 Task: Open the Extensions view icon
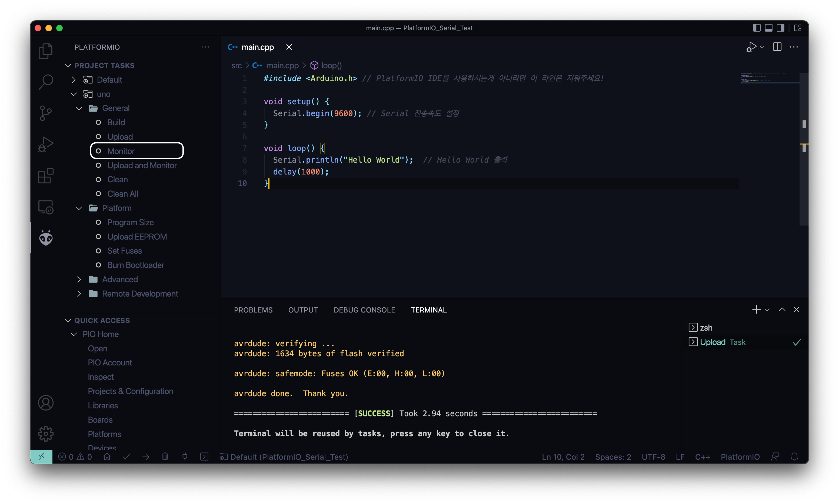(45, 176)
